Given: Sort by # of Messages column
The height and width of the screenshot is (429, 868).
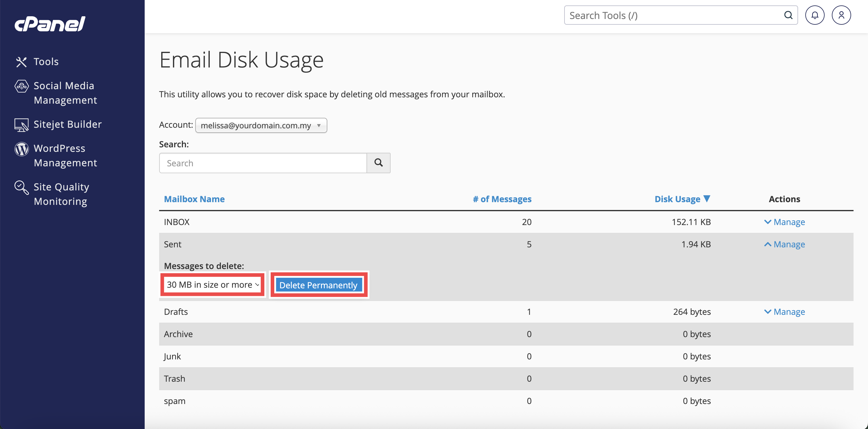Looking at the screenshot, I should click(502, 199).
